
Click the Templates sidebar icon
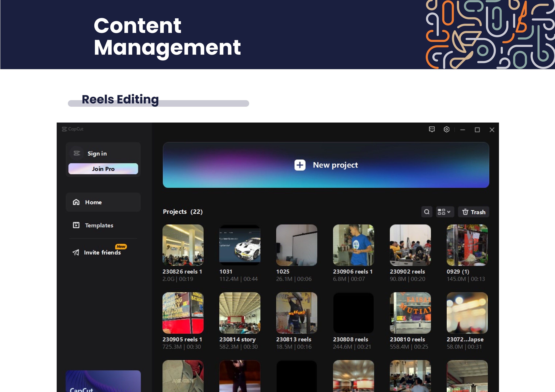[76, 225]
